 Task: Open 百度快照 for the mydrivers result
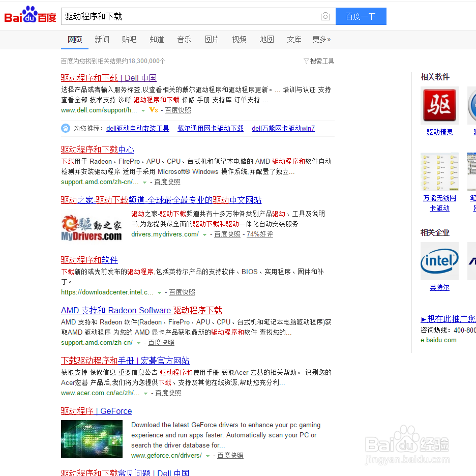pyautogui.click(x=227, y=234)
